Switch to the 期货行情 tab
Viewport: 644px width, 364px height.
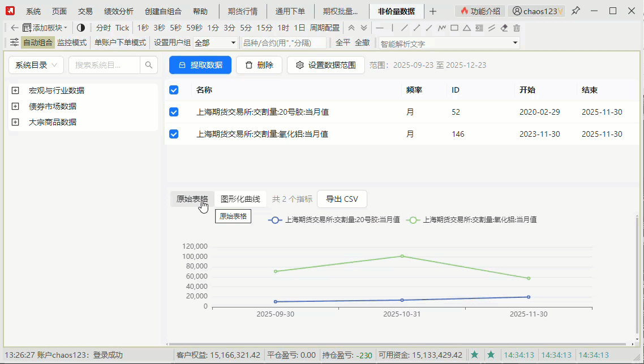point(242,11)
